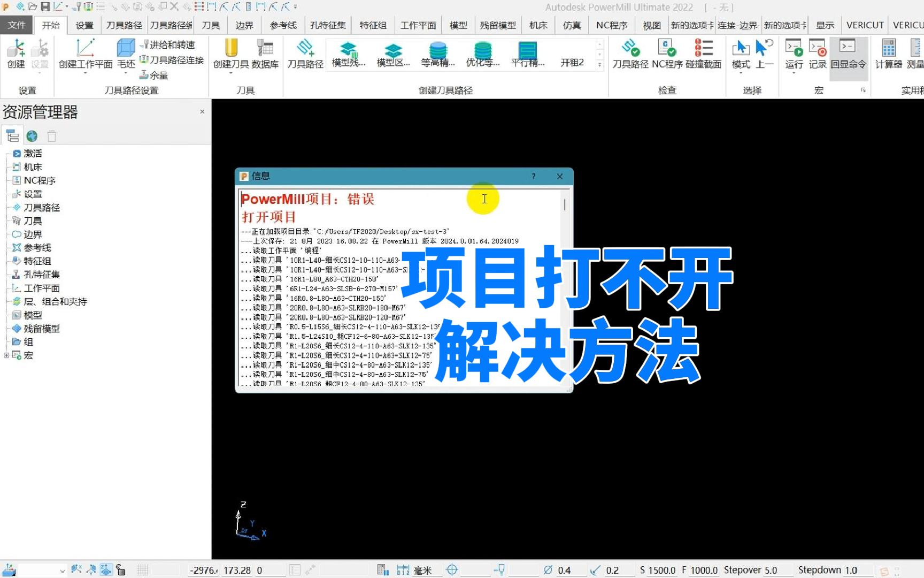924x578 pixels.
Task: Open the 碰撞截面 collision section icon
Action: coord(703,54)
